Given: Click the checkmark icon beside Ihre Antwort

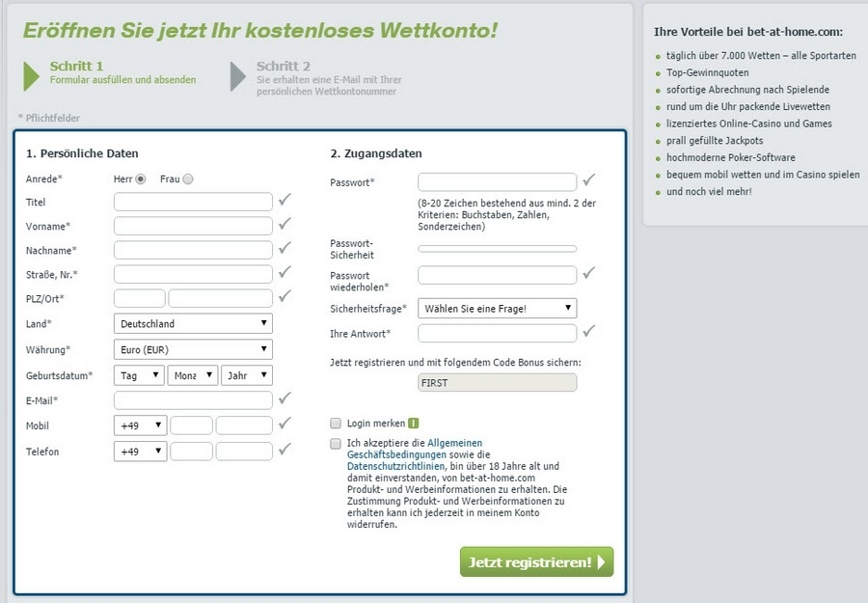Looking at the screenshot, I should pyautogui.click(x=589, y=331).
